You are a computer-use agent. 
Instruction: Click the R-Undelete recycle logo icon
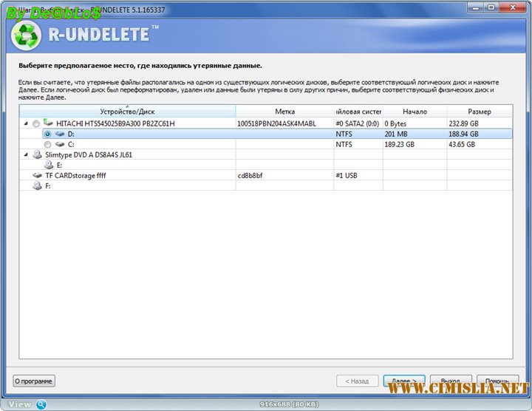25,37
